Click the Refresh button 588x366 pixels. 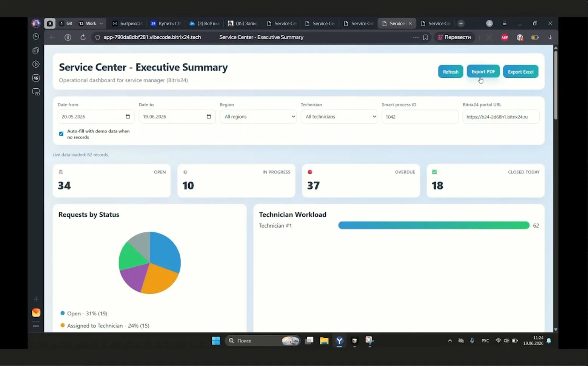[451, 72]
